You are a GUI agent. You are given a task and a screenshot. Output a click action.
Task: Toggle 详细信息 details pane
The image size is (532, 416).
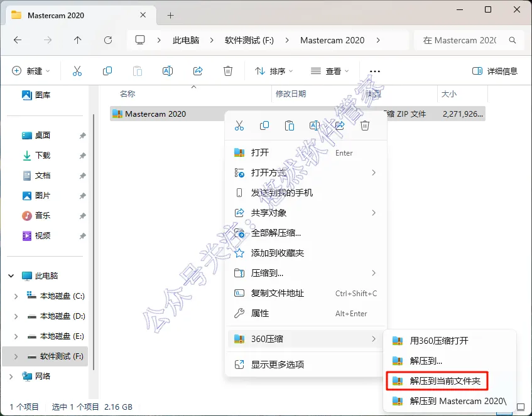[495, 71]
